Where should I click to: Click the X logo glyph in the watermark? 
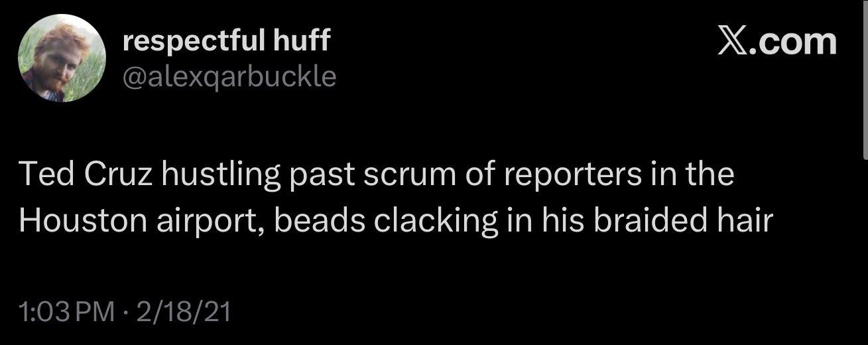click(x=734, y=41)
